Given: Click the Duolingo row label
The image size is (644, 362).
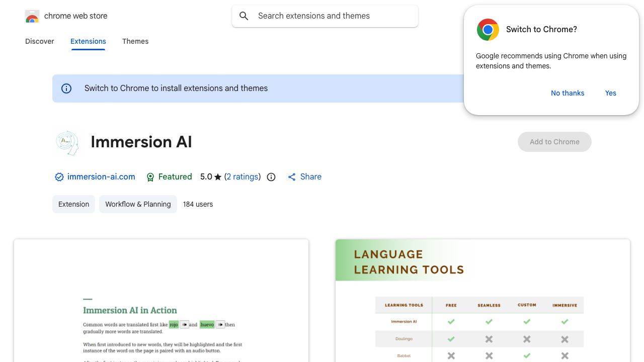Looking at the screenshot, I should (x=404, y=339).
